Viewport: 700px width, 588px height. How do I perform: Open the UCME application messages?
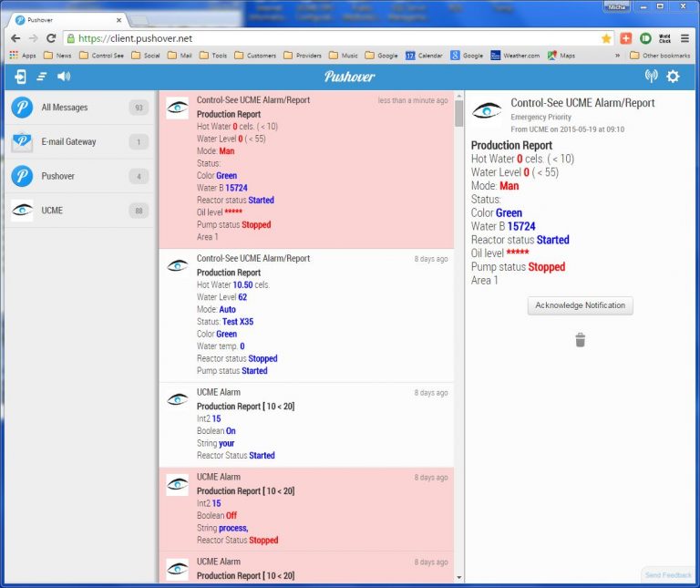pos(78,211)
